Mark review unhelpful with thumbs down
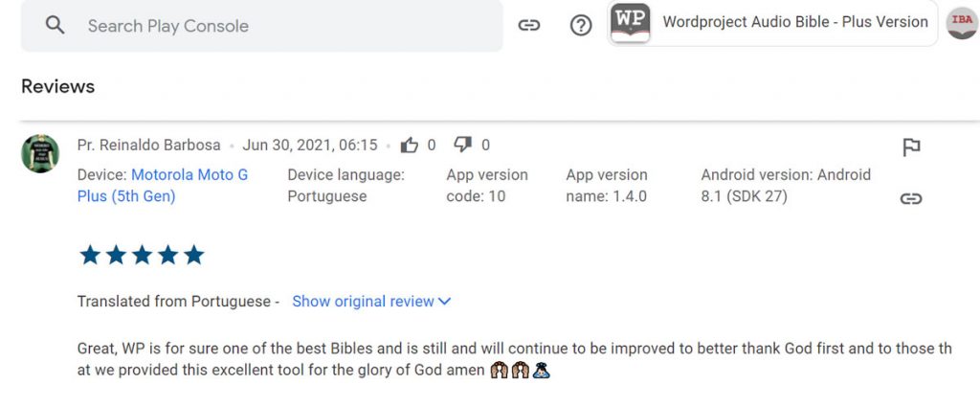Screen dimensions: 980x407 coord(463,146)
